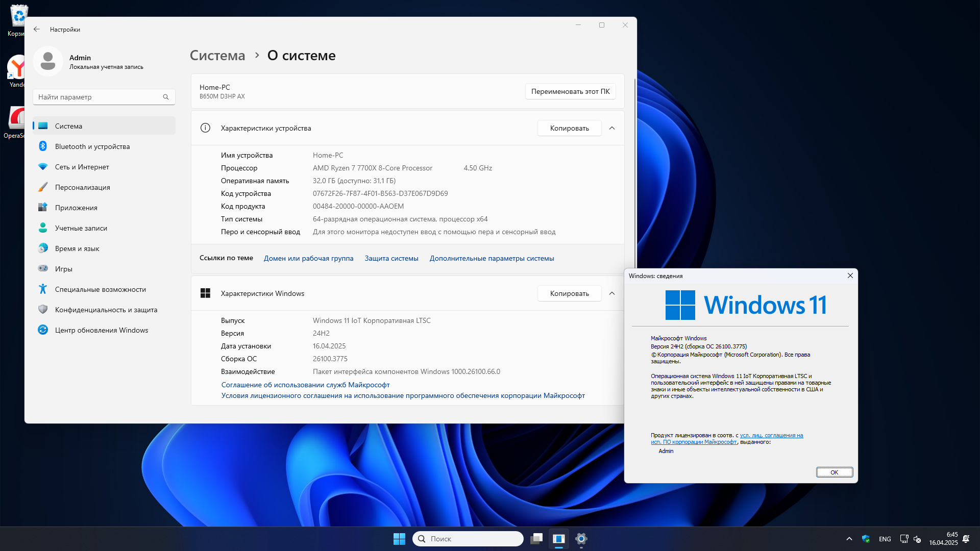980x551 pixels.
Task: Open Bluetooth и устройства section
Action: (x=92, y=146)
